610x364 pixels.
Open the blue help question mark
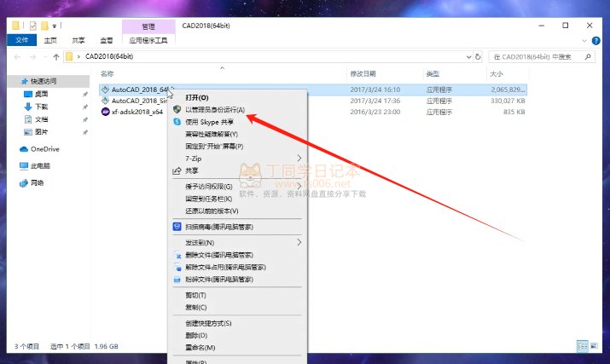[595, 40]
